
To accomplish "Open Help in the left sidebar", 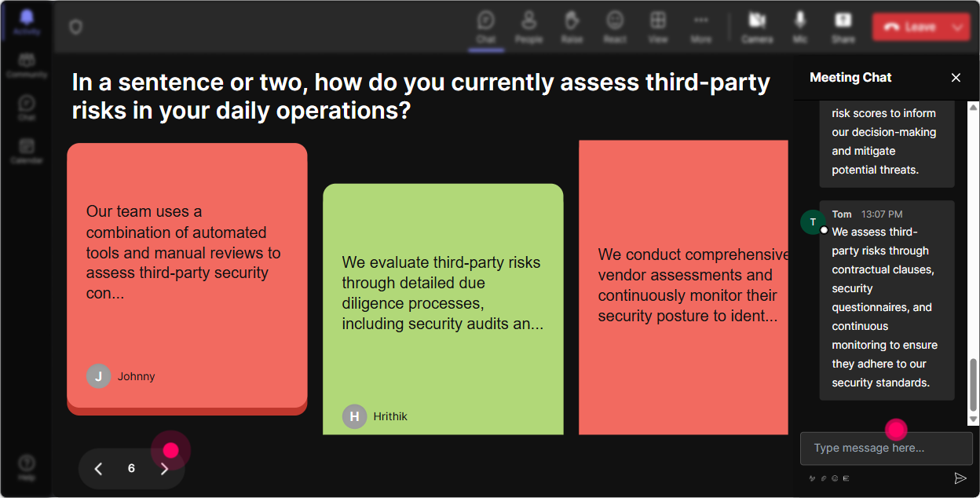I will [27, 467].
